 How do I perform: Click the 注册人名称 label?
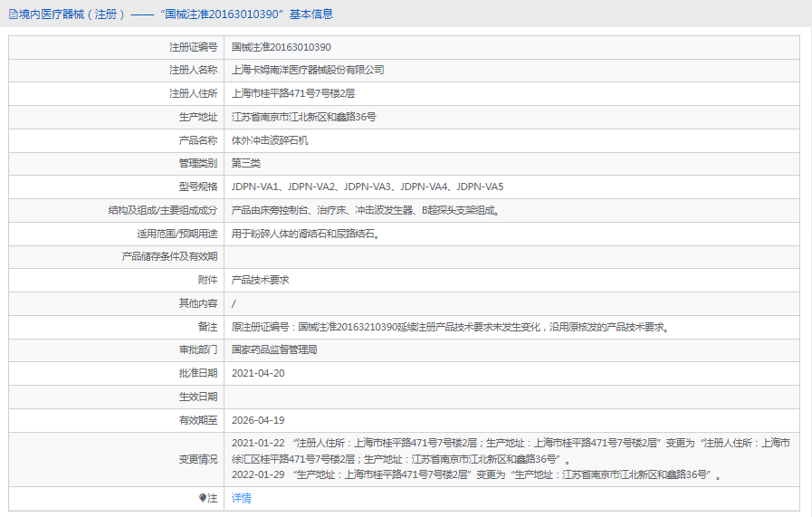[193, 70]
